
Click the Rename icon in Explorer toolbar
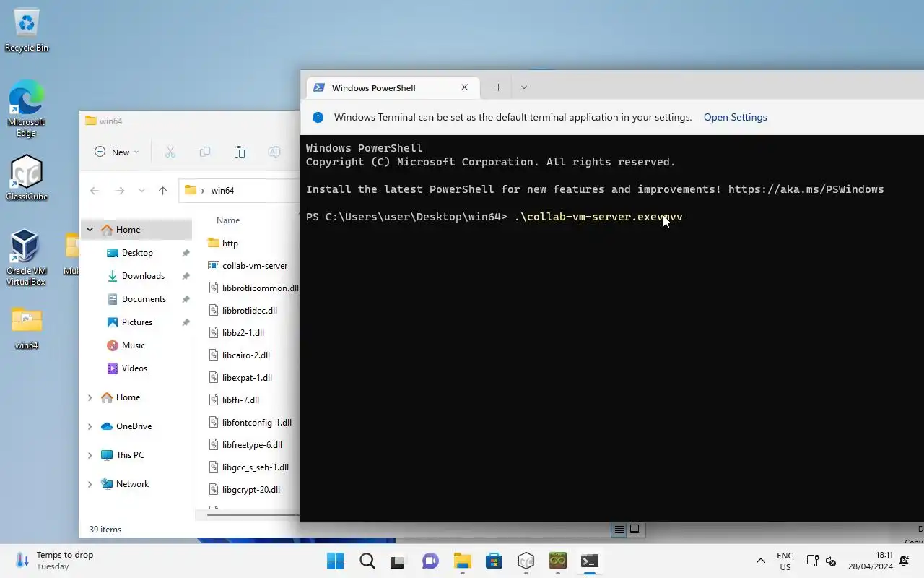(274, 152)
